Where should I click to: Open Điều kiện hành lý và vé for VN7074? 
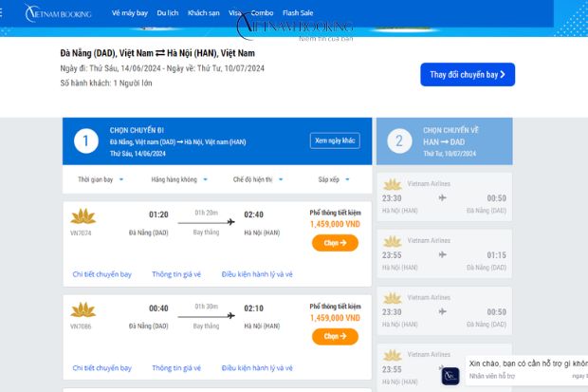[257, 274]
